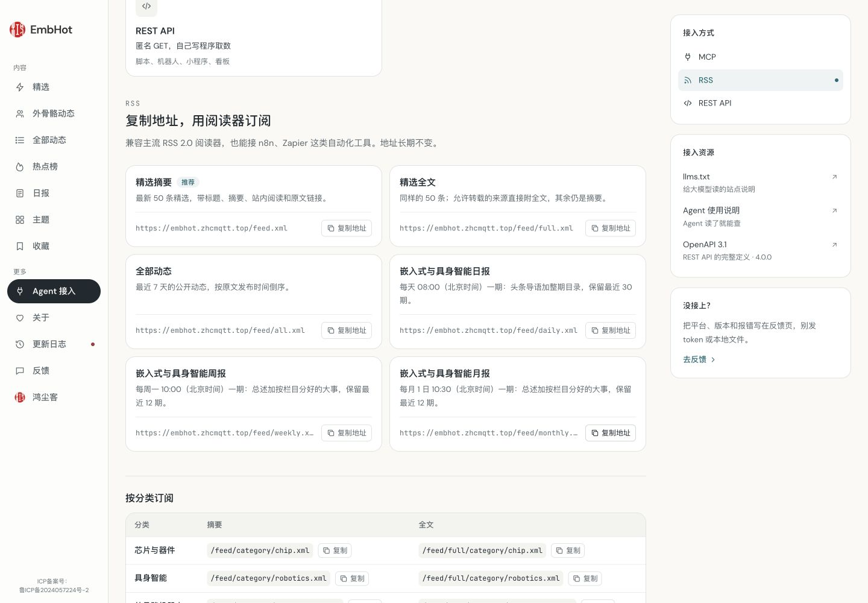This screenshot has width=868, height=603.
Task: Follow the 去反馈 link
Action: click(699, 359)
